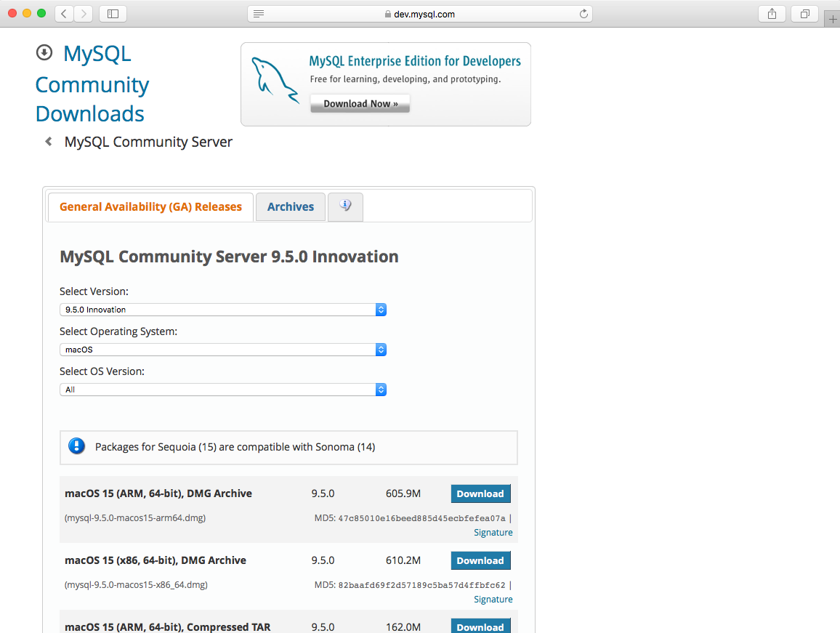Show all tabs overview button
The width and height of the screenshot is (840, 633).
pos(805,14)
